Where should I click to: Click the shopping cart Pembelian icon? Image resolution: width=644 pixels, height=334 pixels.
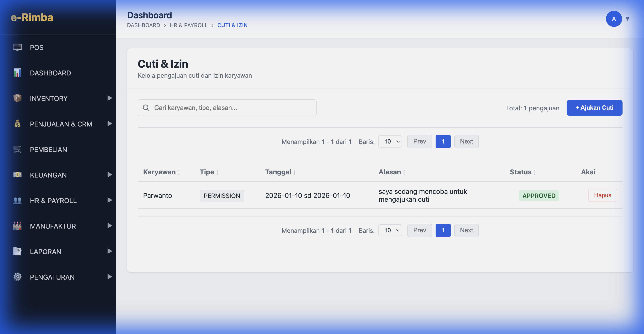point(17,149)
